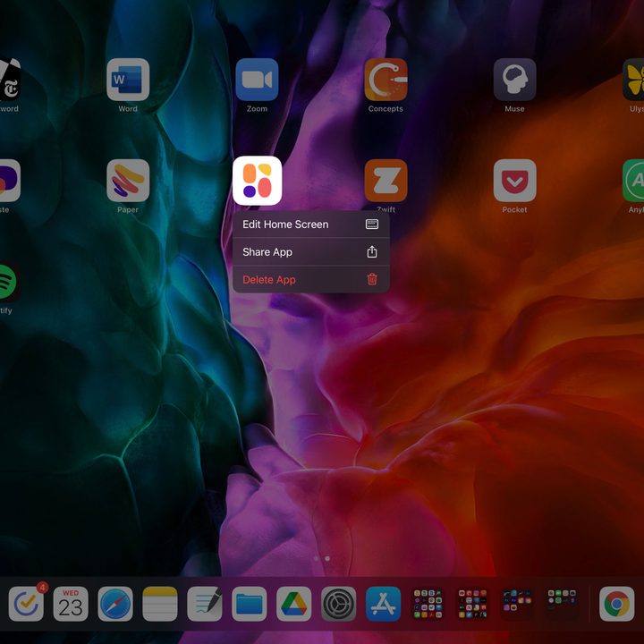Open the Files app in the dock
Image resolution: width=644 pixels, height=644 pixels.
(x=250, y=604)
